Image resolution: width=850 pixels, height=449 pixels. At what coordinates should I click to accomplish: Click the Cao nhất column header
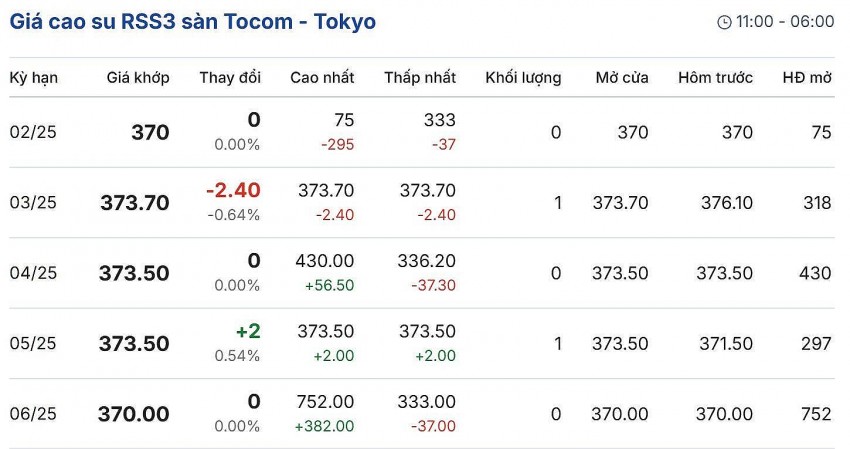(322, 77)
